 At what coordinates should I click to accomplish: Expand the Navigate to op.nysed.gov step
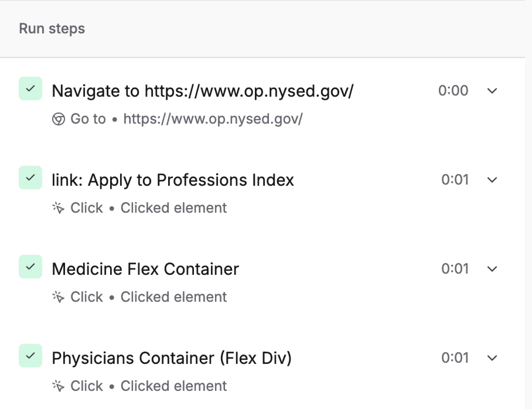(492, 91)
